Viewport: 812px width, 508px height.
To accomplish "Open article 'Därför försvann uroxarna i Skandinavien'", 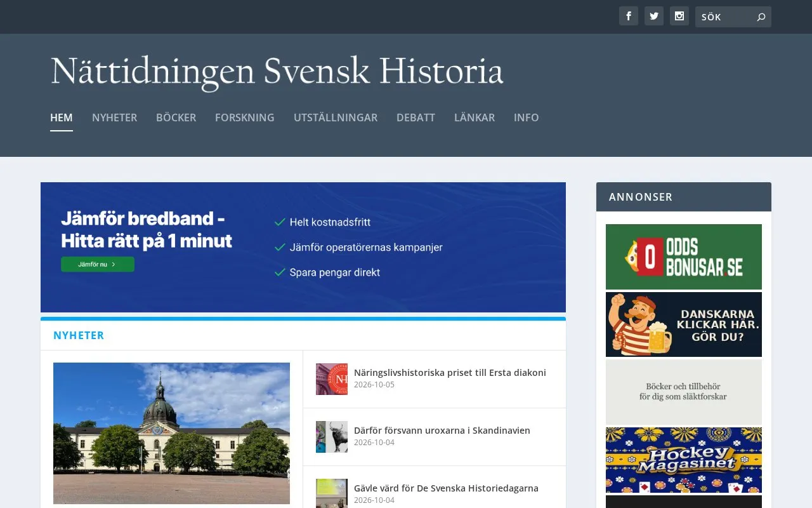I will coord(442,431).
